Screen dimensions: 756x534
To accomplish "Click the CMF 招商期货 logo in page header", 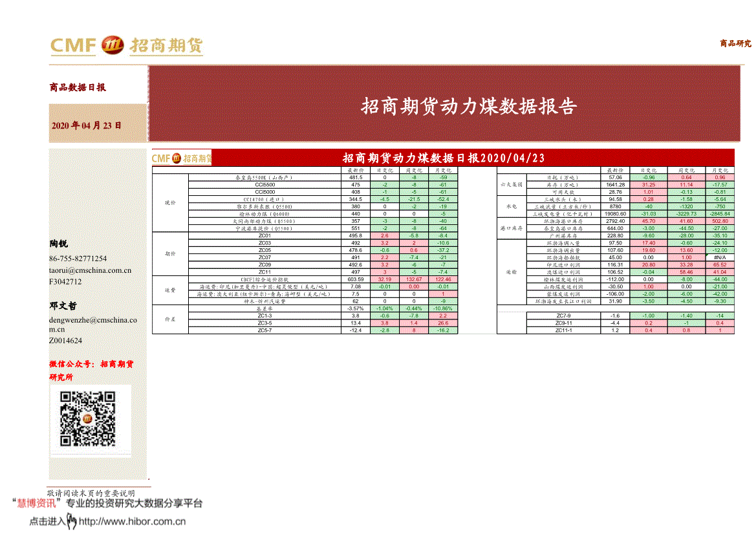I will pos(126,46).
